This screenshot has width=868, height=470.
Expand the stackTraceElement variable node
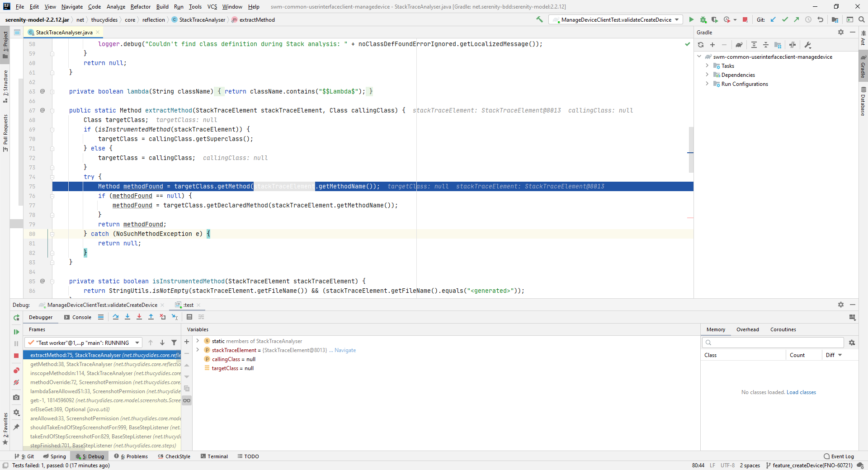pyautogui.click(x=198, y=350)
